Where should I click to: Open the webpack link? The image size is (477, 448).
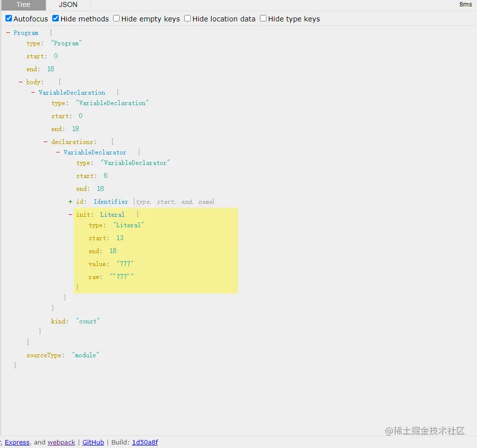point(61,442)
